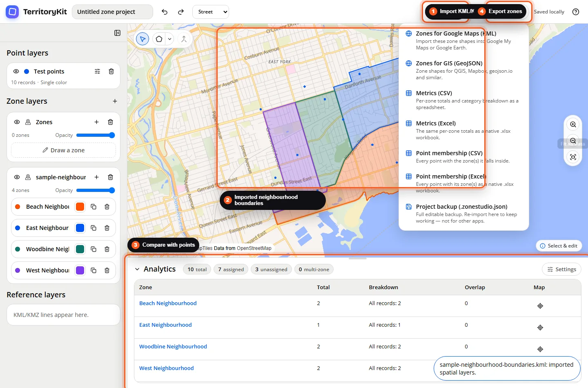588x388 pixels.
Task: Click the Test points layer name
Action: click(49, 71)
